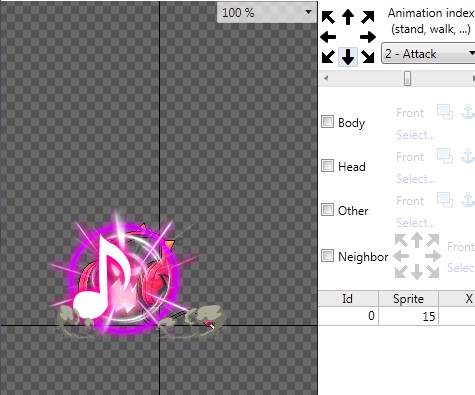Image resolution: width=475 pixels, height=395 pixels.
Task: Select the down direction arrow
Action: coord(348,57)
